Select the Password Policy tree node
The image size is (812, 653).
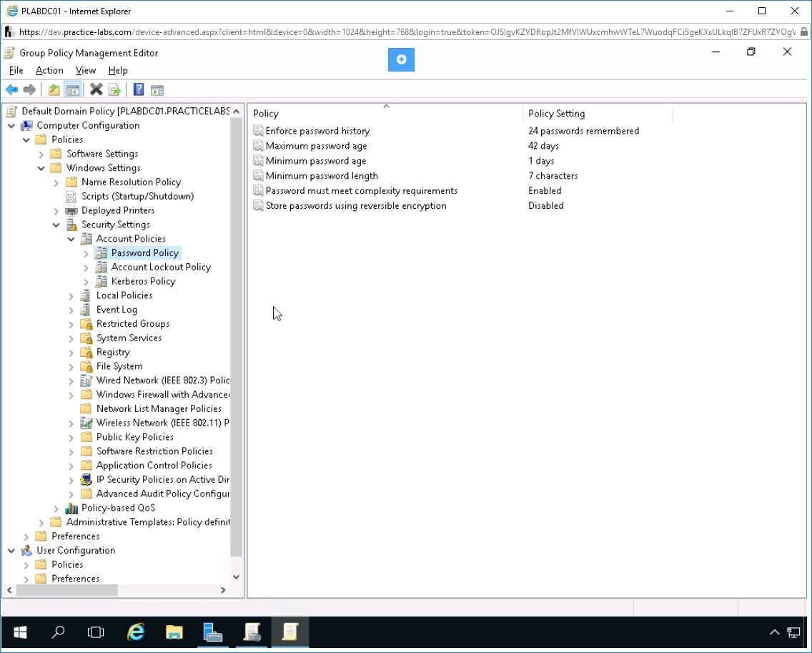[145, 253]
